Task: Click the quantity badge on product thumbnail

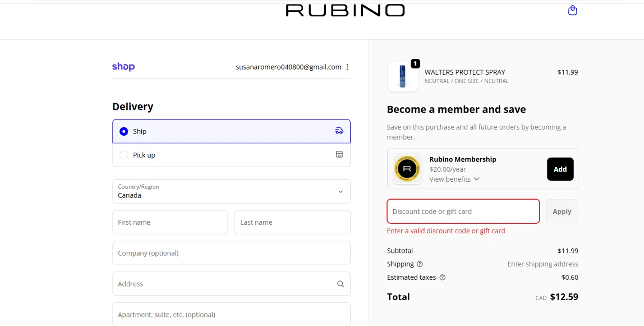Action: (x=415, y=64)
